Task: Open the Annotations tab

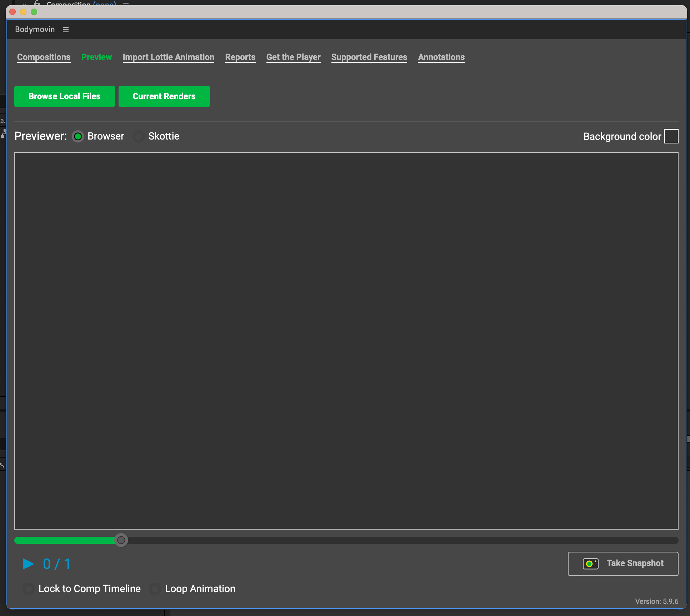Action: (x=441, y=57)
